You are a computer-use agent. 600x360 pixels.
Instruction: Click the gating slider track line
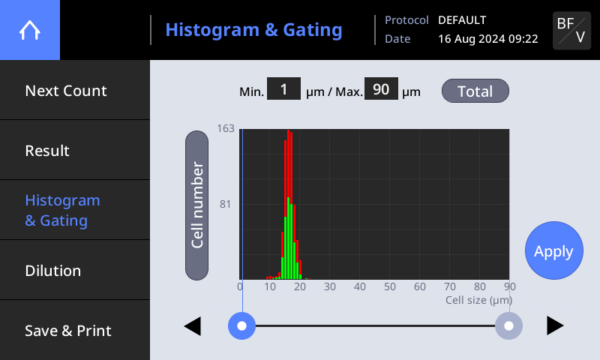(x=375, y=326)
